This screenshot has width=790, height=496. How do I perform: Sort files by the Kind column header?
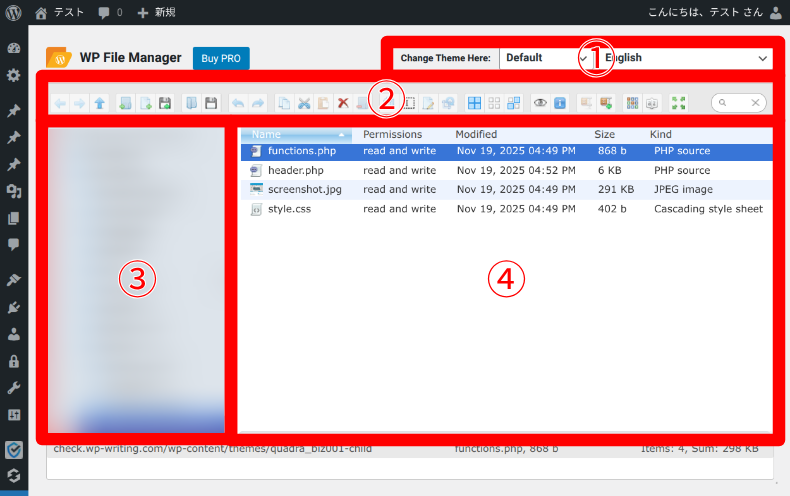tap(661, 135)
